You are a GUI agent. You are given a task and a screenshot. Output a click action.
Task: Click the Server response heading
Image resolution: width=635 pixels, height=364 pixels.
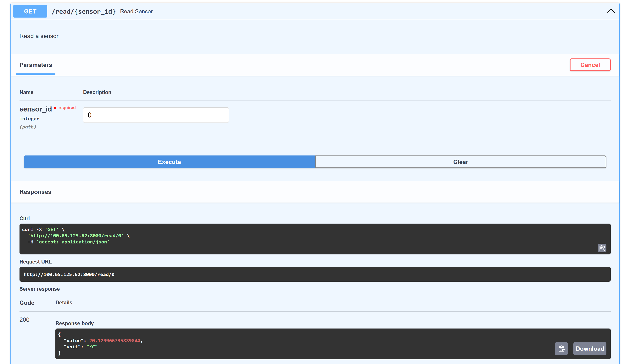pyautogui.click(x=40, y=289)
